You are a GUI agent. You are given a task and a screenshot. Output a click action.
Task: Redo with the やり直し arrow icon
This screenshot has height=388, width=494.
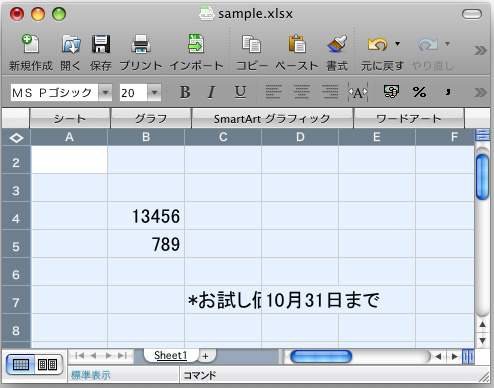point(428,44)
